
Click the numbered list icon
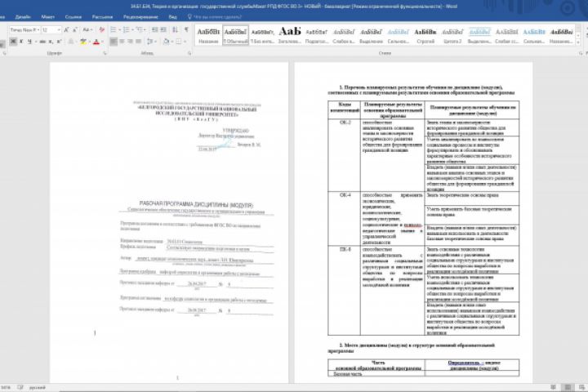[127, 29]
